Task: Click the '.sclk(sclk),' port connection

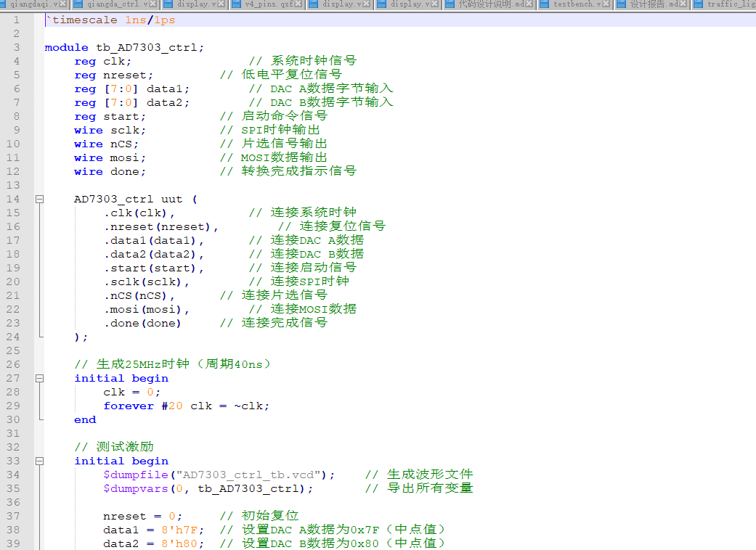Action: (147, 282)
